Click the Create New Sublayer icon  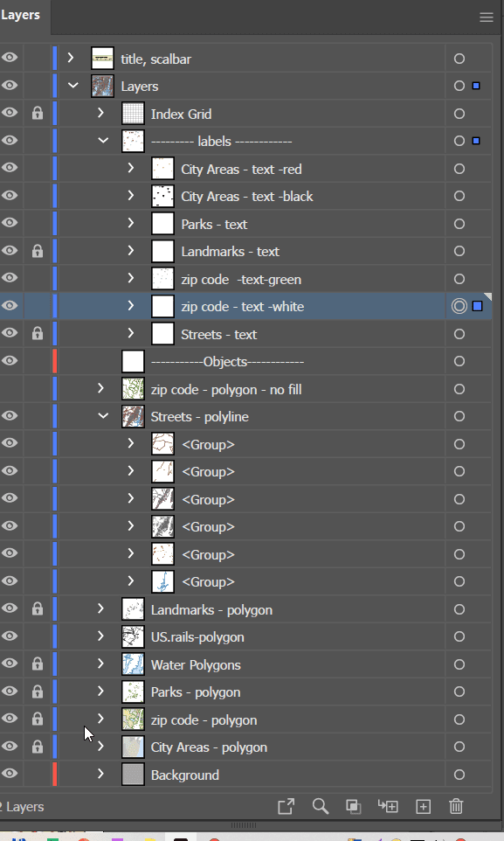pos(388,806)
